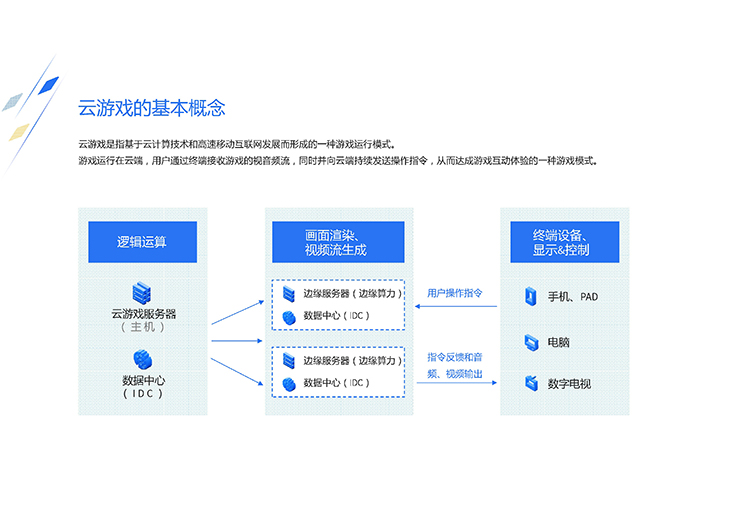This screenshot has height=520, width=736.
Task: Click the first description line starting 云游戏是指
Action: click(x=237, y=144)
